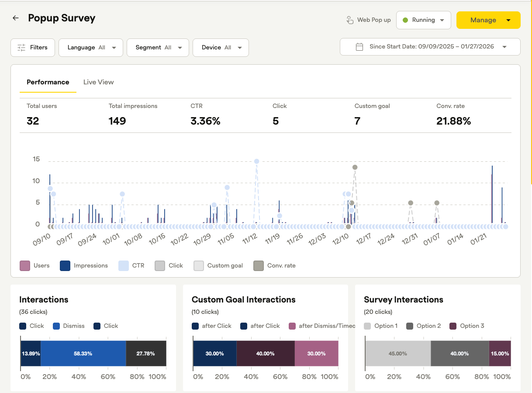Click the Web Pop up hand icon

(x=350, y=20)
